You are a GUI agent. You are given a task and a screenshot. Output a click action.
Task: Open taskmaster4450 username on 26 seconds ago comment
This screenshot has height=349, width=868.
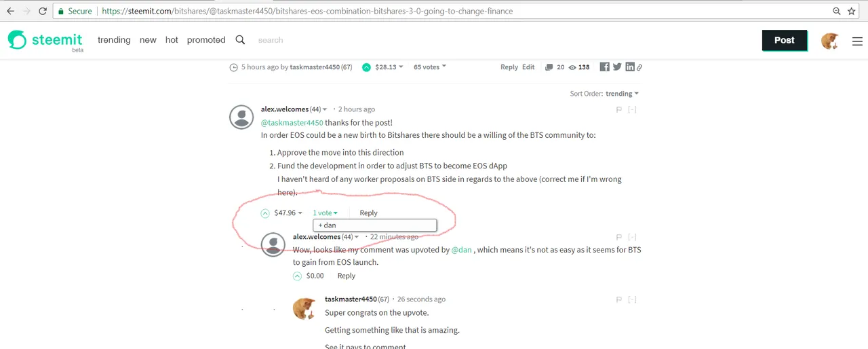(x=351, y=299)
